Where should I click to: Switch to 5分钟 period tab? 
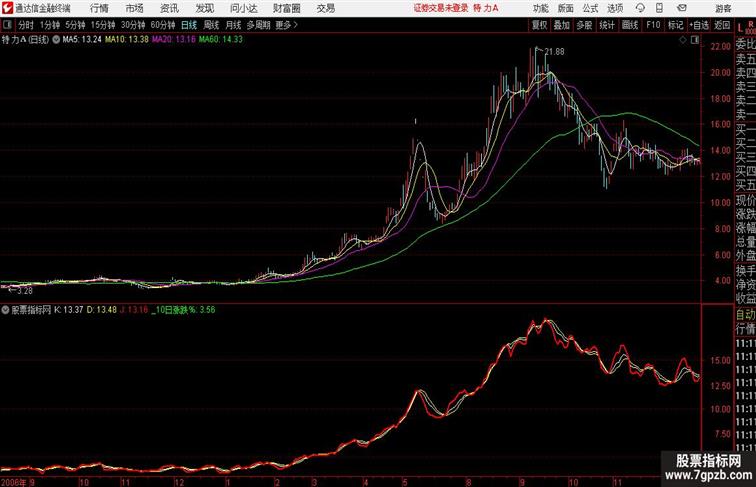[x=75, y=25]
